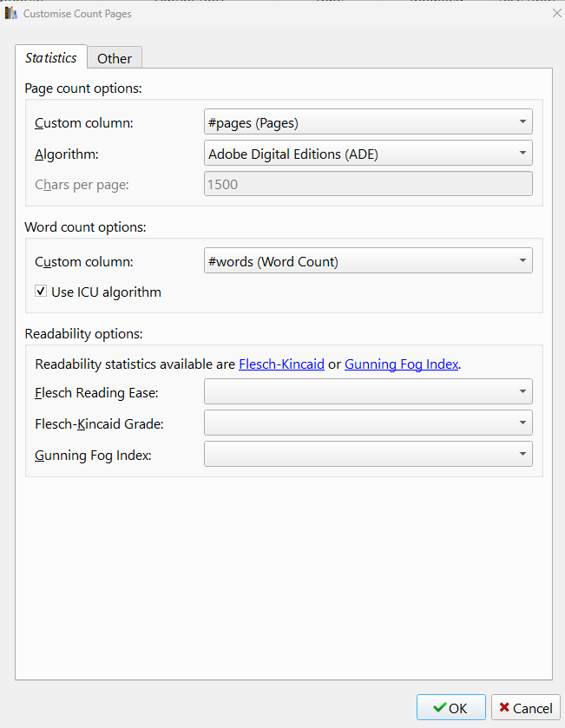This screenshot has width=565, height=728.
Task: Close the Customise Count Pages dialog
Action: pyautogui.click(x=556, y=13)
